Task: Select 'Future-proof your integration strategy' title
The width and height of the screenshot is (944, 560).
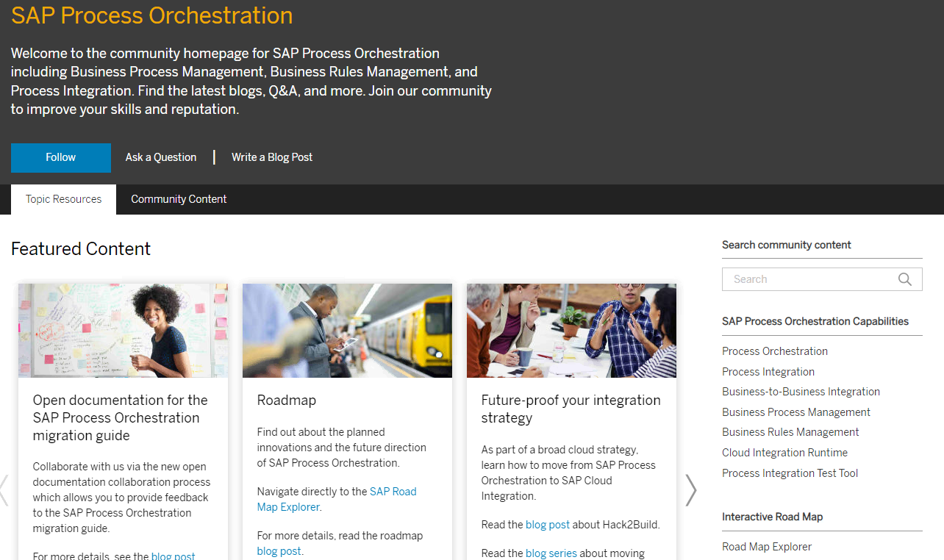Action: [571, 409]
